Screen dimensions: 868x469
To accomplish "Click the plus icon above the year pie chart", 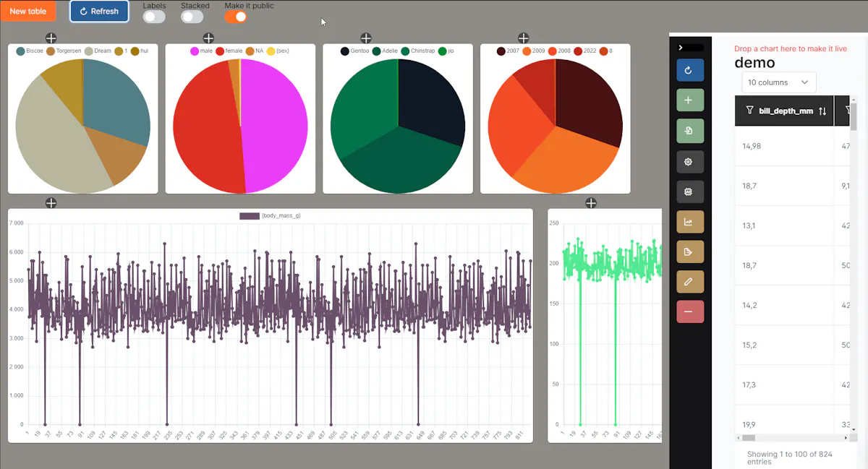I will (524, 38).
